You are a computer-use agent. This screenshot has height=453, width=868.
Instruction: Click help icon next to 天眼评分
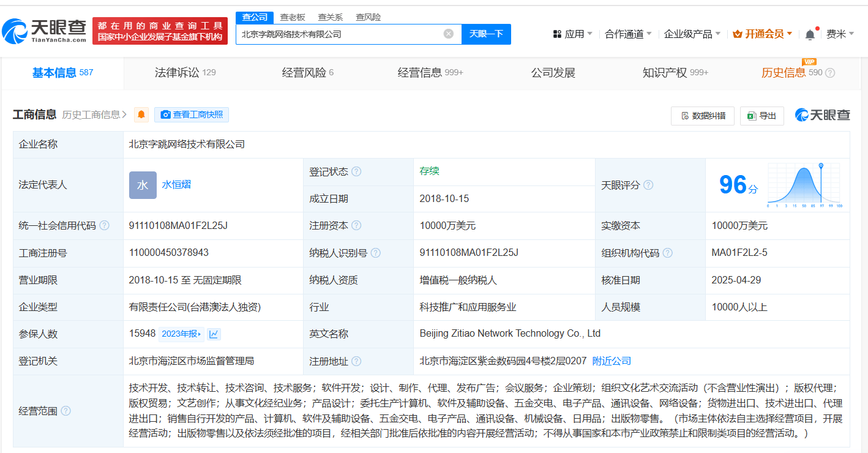point(648,185)
